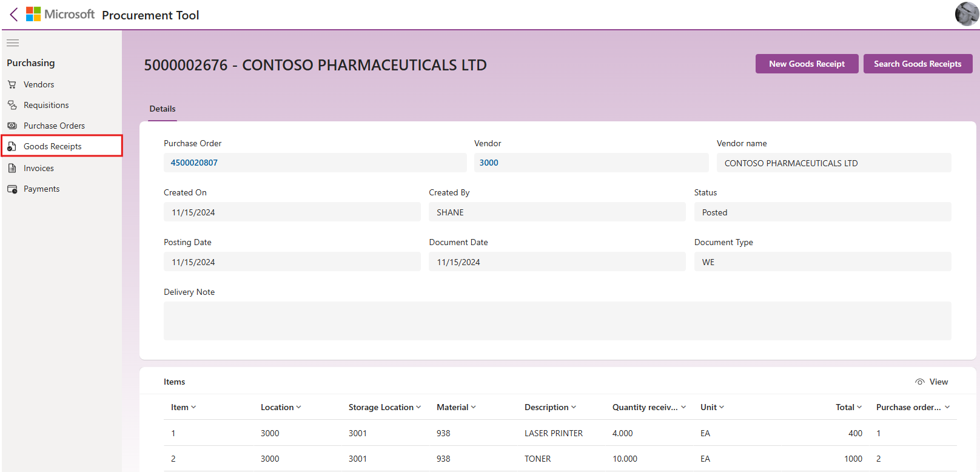Select the LASER PRINTER description cell

coord(554,433)
